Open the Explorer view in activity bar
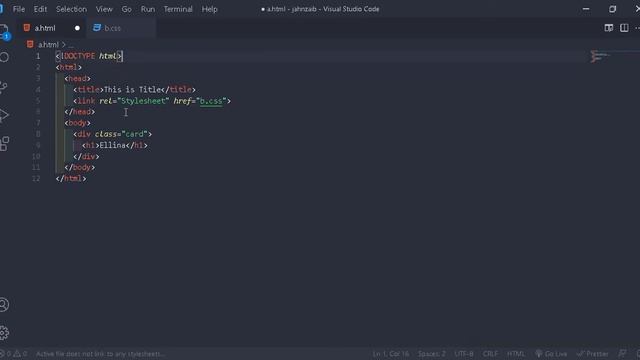Screen dimensions: 640x360 tap(4, 31)
